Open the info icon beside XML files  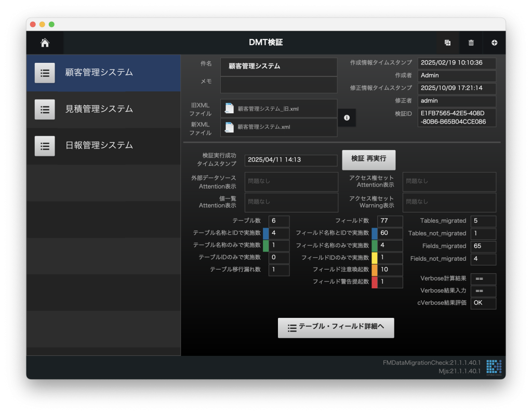point(347,118)
